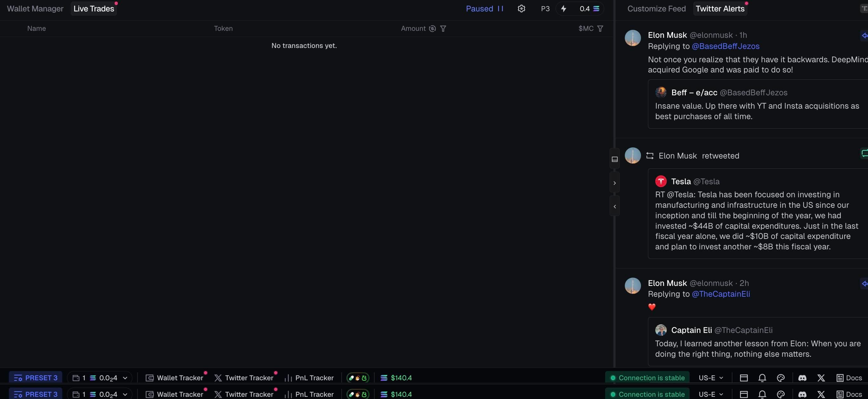Click the @elonmusk · 1h handle text
868x399 pixels.
click(x=718, y=35)
